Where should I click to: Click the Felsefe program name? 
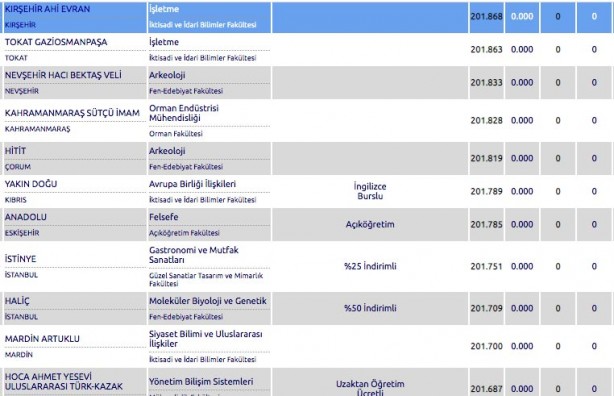tap(164, 217)
